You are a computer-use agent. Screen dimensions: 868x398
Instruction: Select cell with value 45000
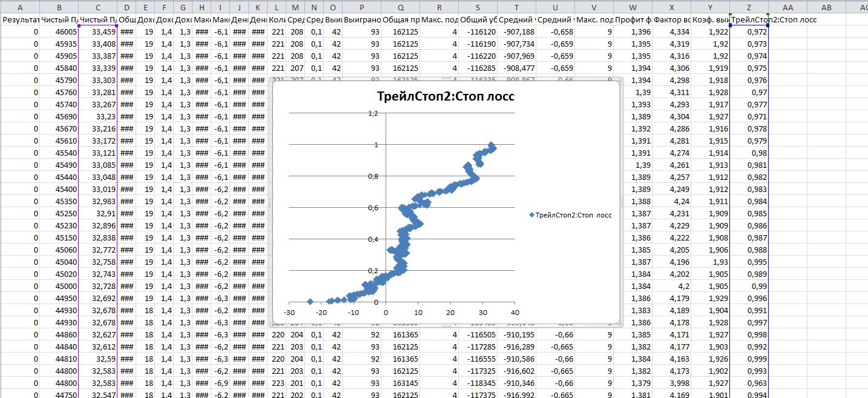point(59,286)
